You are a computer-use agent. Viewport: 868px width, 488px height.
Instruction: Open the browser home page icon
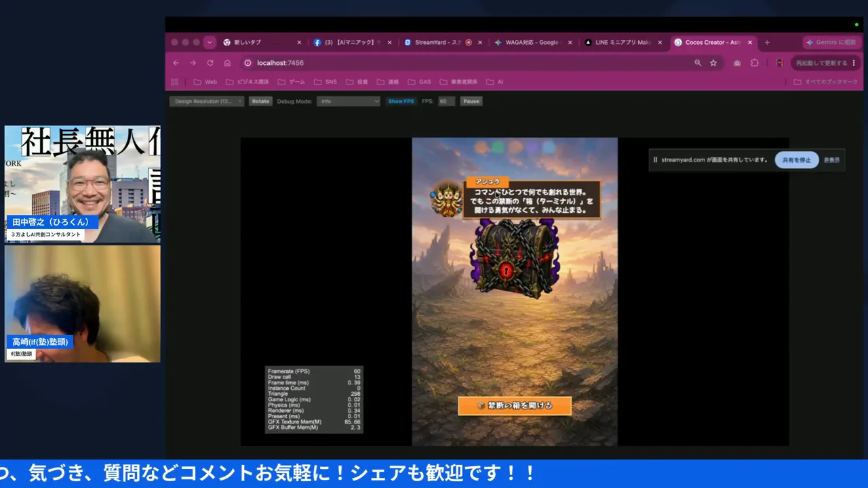click(x=227, y=63)
